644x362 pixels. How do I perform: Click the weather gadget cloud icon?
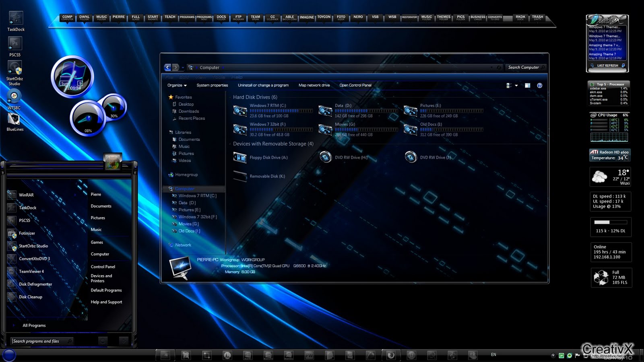[x=599, y=176]
